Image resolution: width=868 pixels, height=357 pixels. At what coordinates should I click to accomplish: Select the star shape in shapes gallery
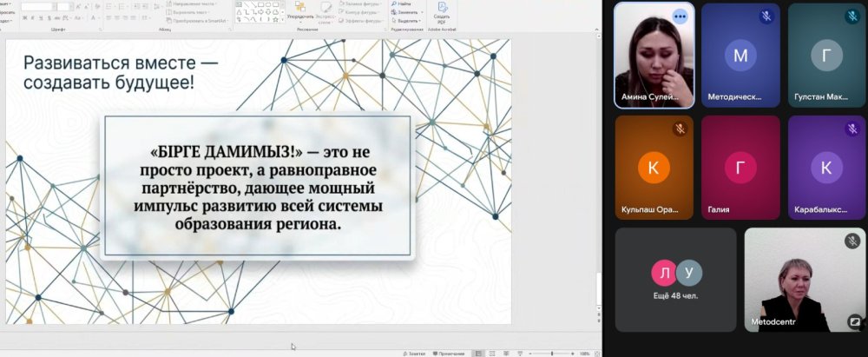point(276,19)
